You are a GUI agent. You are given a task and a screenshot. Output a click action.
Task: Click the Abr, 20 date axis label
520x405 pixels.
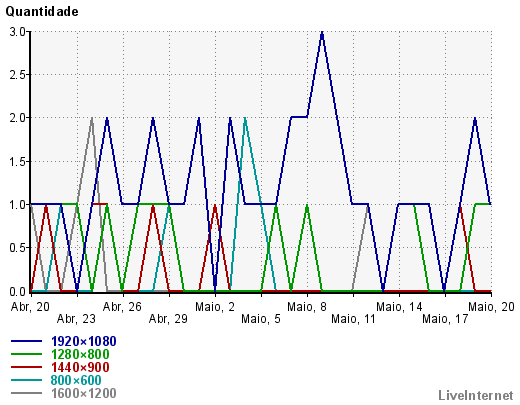click(30, 307)
